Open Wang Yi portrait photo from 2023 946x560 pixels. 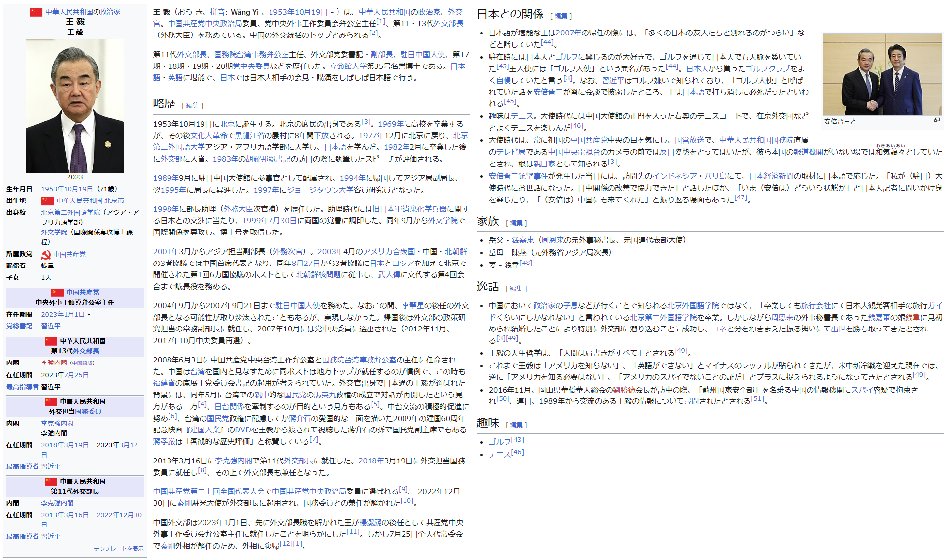[75, 106]
